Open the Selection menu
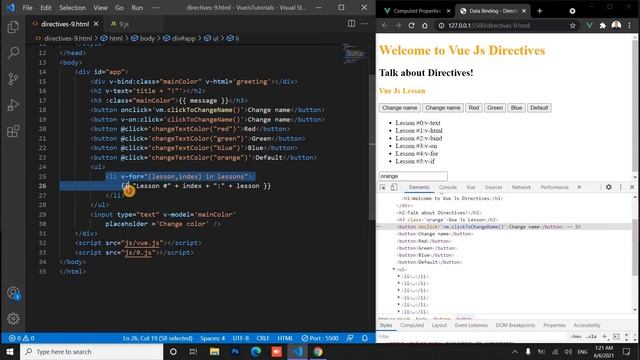This screenshot has width=640, height=360. click(72, 8)
